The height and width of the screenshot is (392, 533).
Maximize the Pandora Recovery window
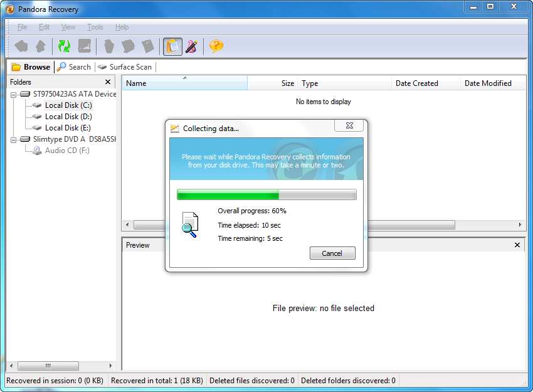tap(490, 6)
